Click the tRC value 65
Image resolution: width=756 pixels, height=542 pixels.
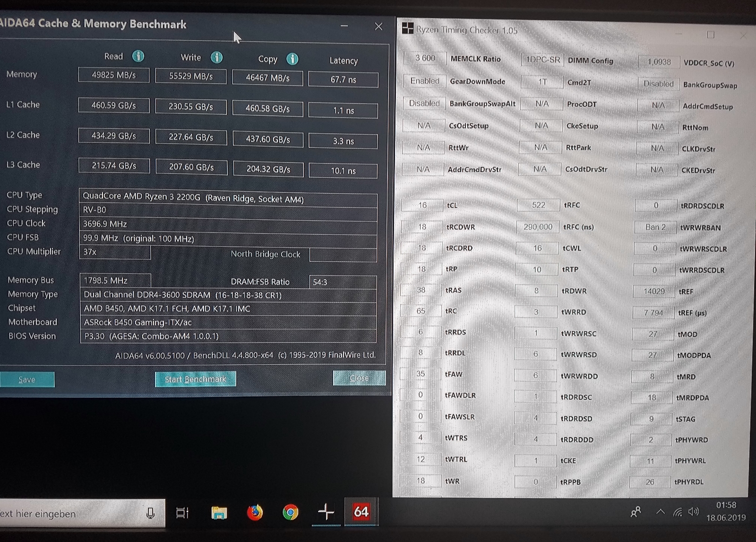click(421, 311)
